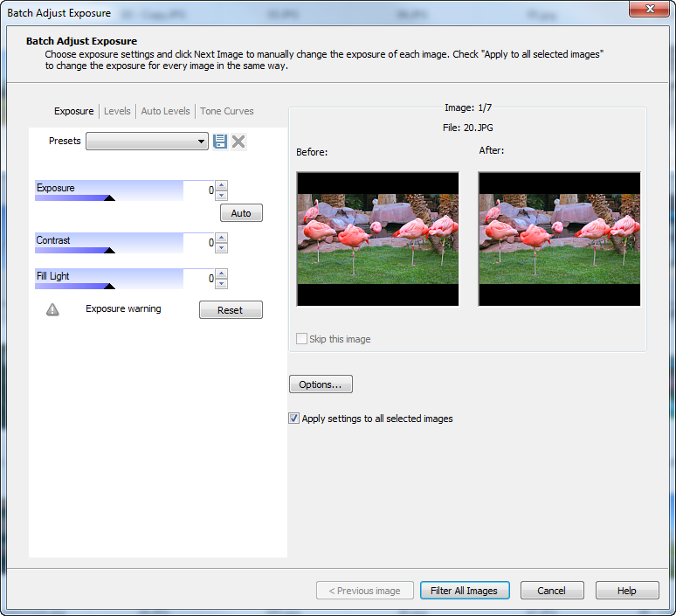This screenshot has width=676, height=616.
Task: Decrease Exposure value with down arrow
Action: coord(222,196)
